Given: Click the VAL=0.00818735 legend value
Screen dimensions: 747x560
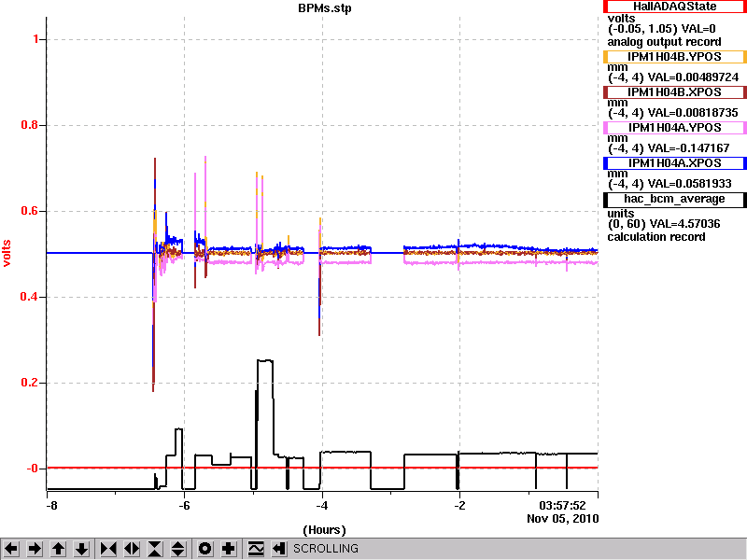Looking at the screenshot, I should coord(693,113).
